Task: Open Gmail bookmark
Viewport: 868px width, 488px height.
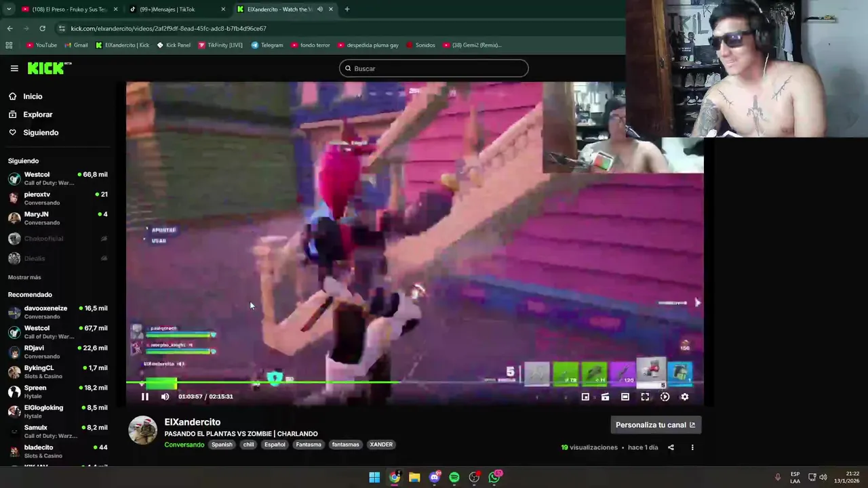Action: [76, 45]
